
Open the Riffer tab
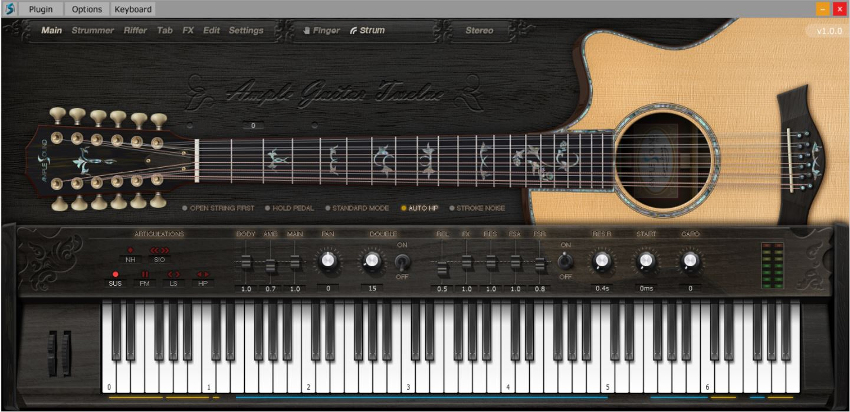(135, 30)
